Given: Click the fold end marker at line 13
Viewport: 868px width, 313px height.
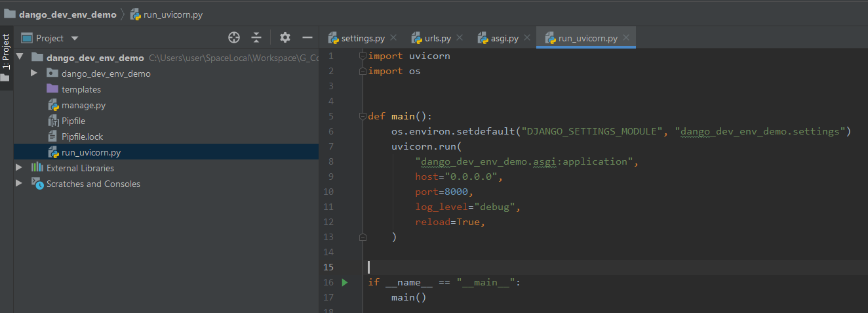Looking at the screenshot, I should click(x=362, y=237).
